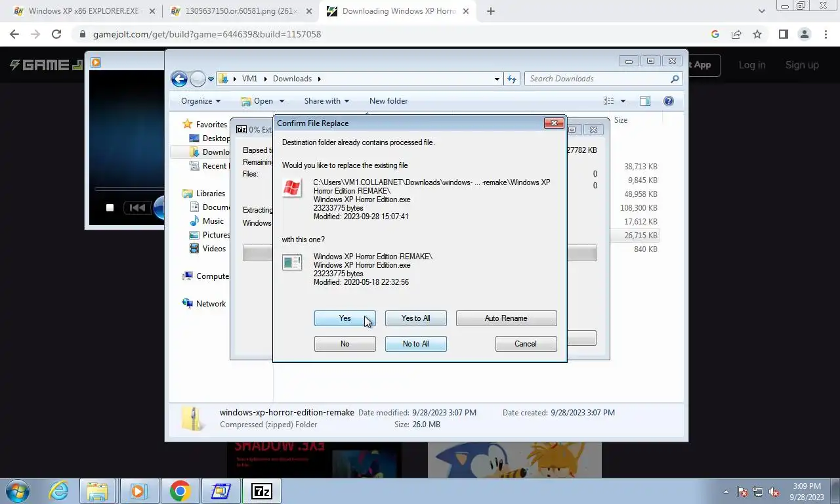Open address bar history dropdown in Explorer
840x504 pixels.
497,79
